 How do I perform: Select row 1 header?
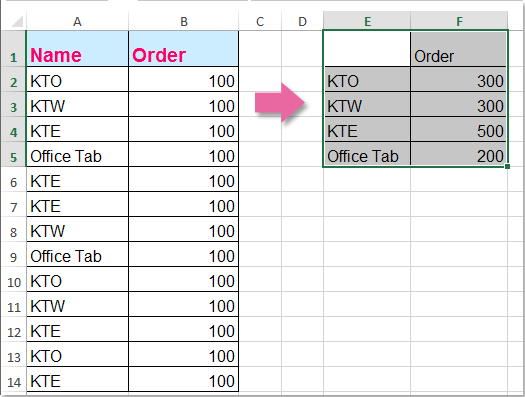tap(13, 49)
